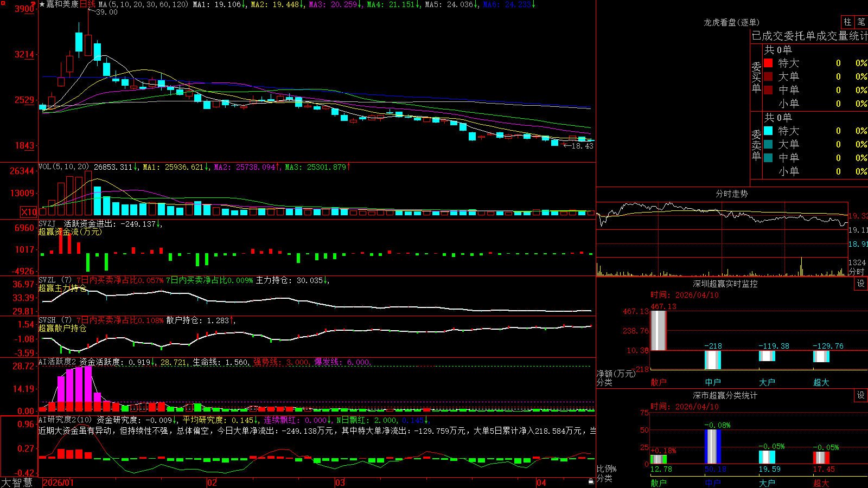Click the dark red 中单 swatch under 委买单

[x=768, y=90]
